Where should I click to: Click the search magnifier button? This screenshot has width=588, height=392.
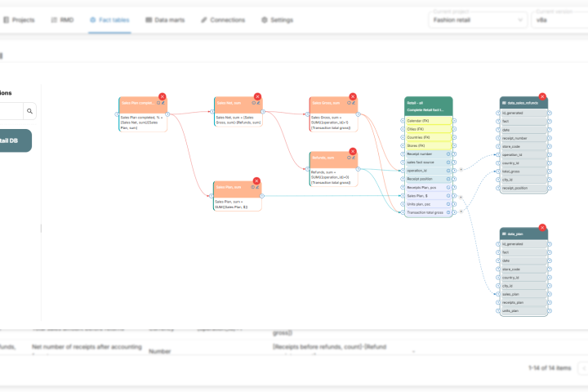point(29,110)
